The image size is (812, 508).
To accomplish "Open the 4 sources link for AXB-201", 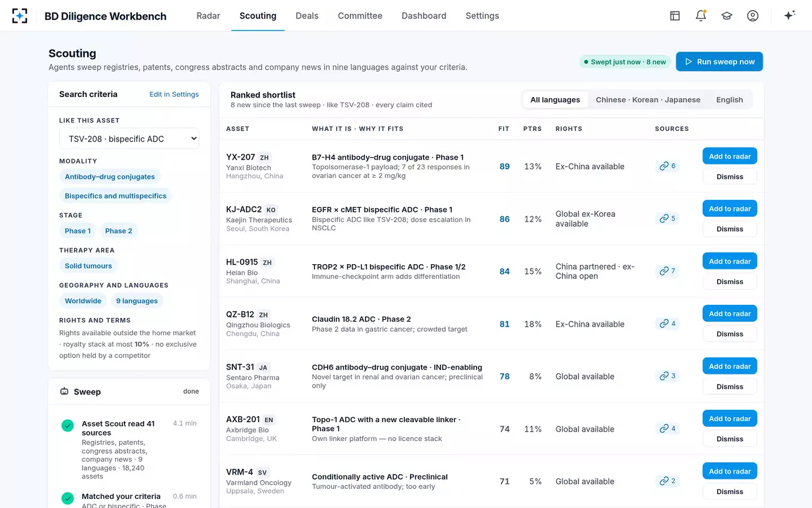I will (x=667, y=428).
